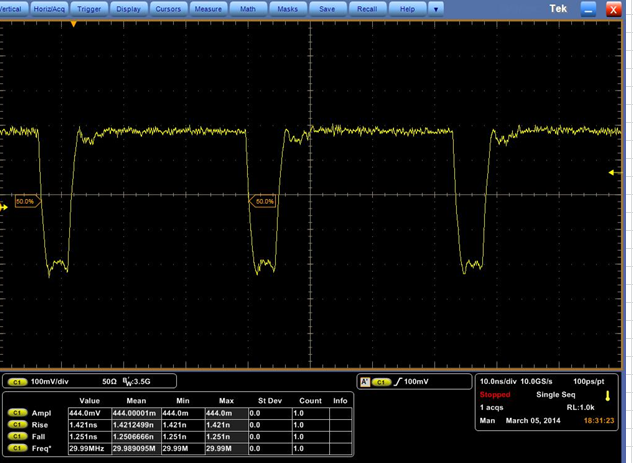This screenshot has height=463, width=633.
Task: Click the yellow trigger level arrow on right edge
Action: click(614, 173)
